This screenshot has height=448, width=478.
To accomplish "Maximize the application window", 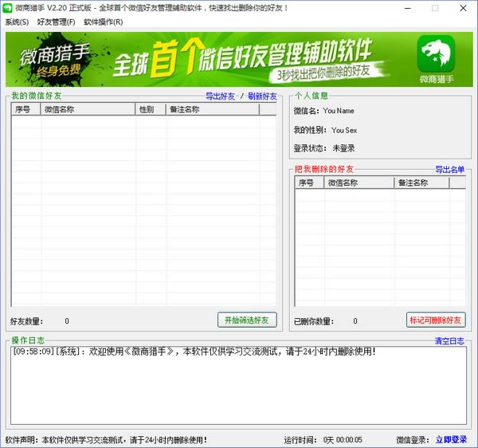I will coord(435,7).
